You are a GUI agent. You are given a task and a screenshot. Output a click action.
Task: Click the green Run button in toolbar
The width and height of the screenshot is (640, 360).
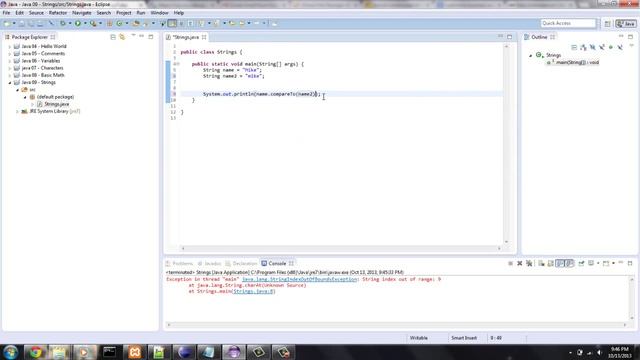click(78, 23)
